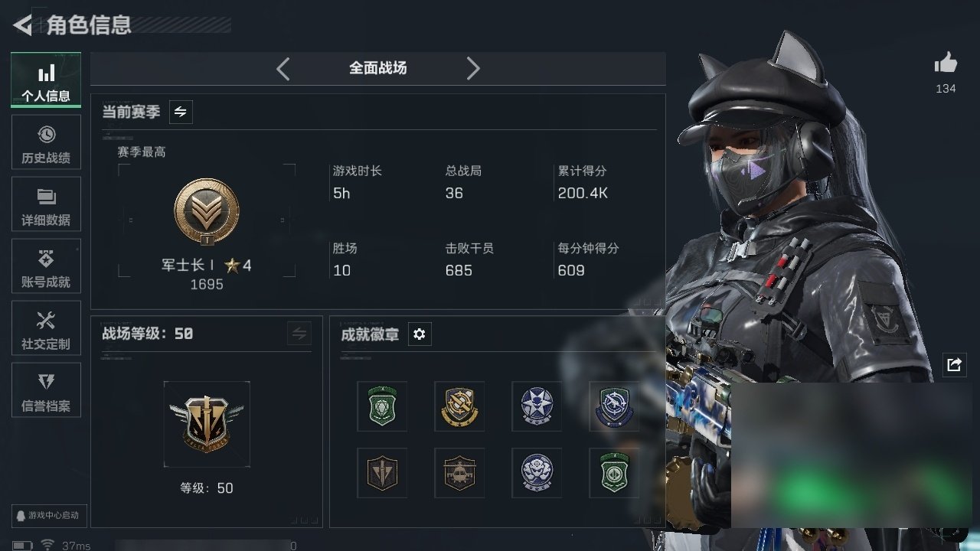Switch to next mode with right chevron
The height and width of the screenshot is (551, 980).
[473, 69]
